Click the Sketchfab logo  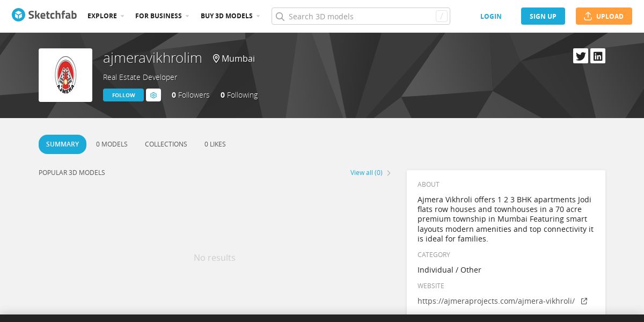(44, 16)
